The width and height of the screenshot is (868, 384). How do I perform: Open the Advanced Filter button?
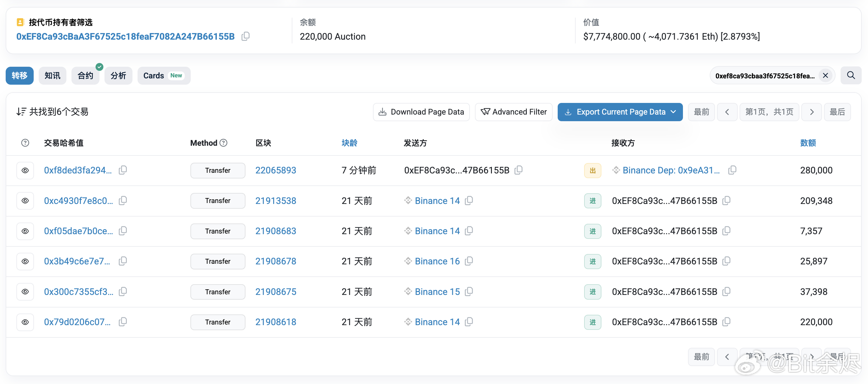click(x=514, y=112)
